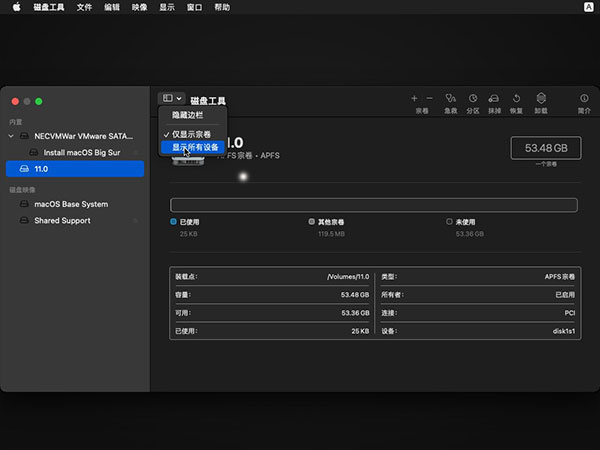
Task: Open the 文件 menu
Action: pyautogui.click(x=84, y=7)
